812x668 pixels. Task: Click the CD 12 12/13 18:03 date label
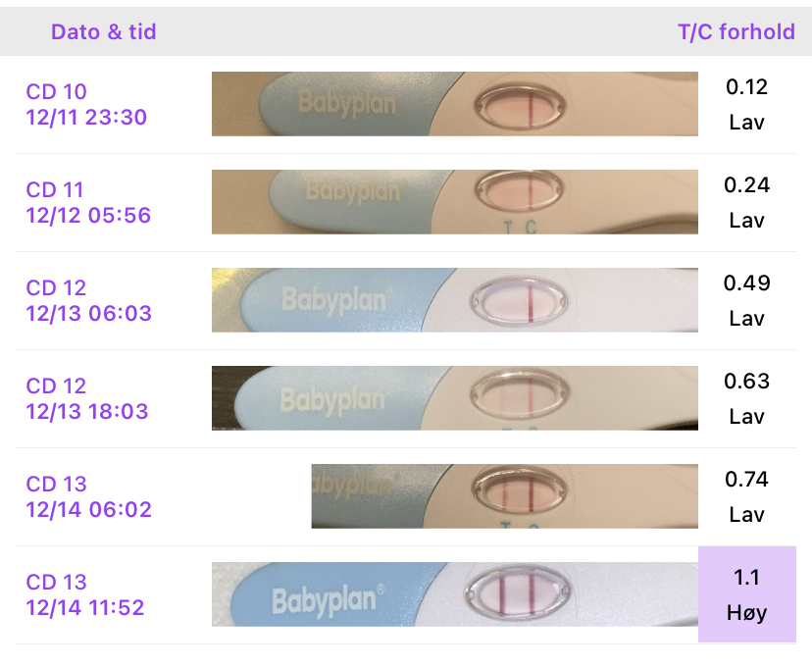point(86,398)
